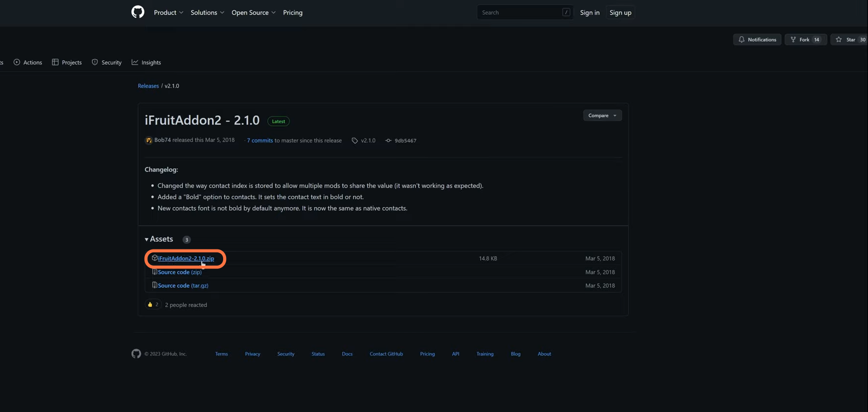Open Notifications for this repository
The image size is (868, 412).
tap(757, 39)
